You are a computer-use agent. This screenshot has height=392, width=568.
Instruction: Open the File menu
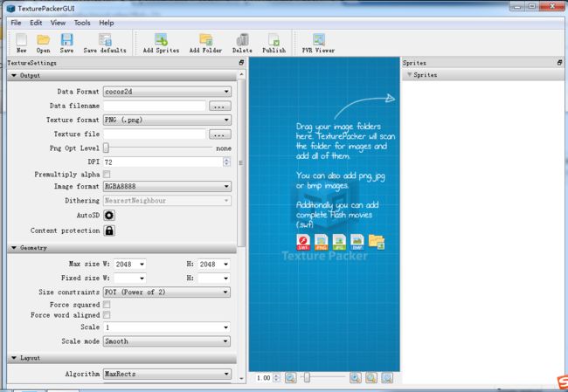tap(16, 23)
